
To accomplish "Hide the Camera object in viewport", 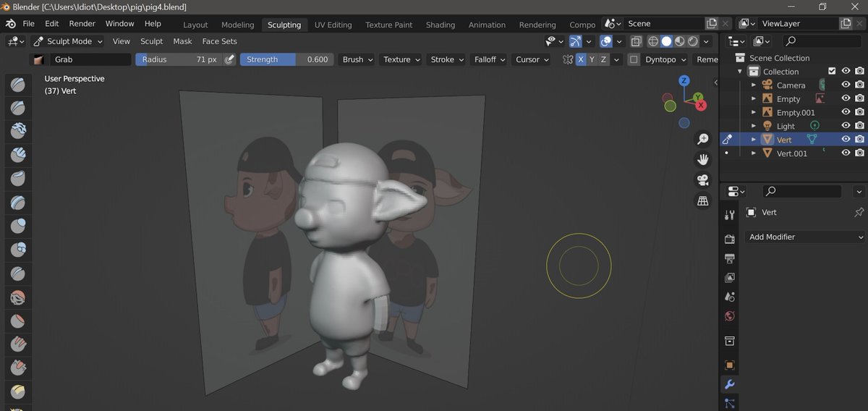I will pyautogui.click(x=846, y=85).
